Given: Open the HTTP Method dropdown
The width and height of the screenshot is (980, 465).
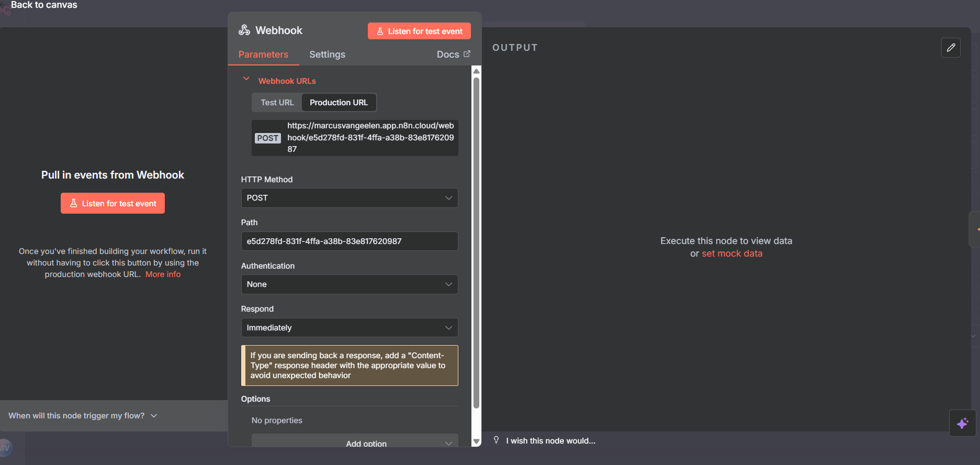Looking at the screenshot, I should click(350, 198).
